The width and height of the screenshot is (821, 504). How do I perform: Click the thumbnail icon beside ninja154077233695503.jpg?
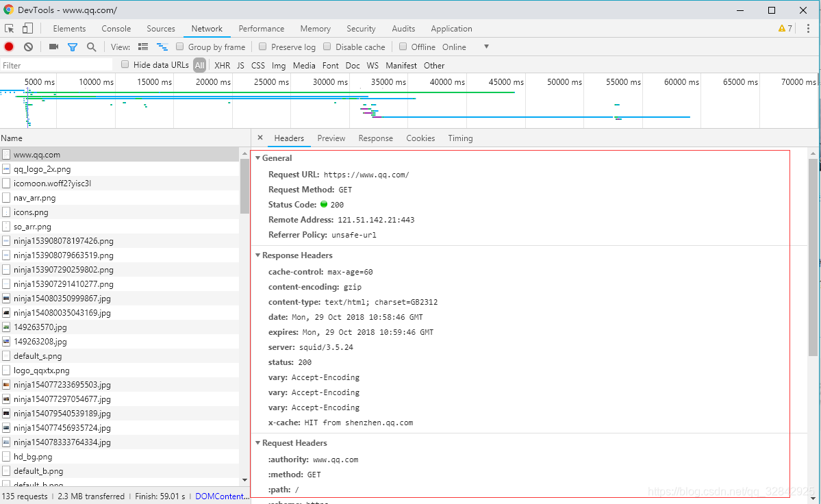point(6,385)
